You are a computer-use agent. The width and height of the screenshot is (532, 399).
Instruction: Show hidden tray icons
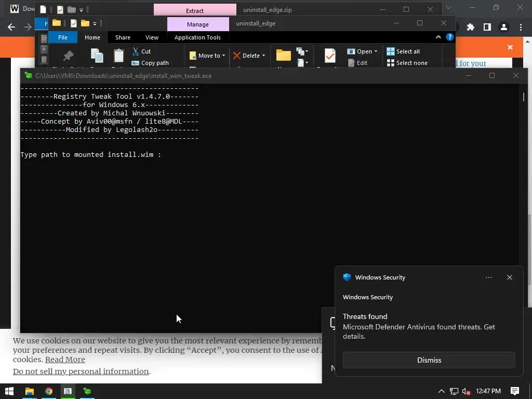[x=442, y=391]
